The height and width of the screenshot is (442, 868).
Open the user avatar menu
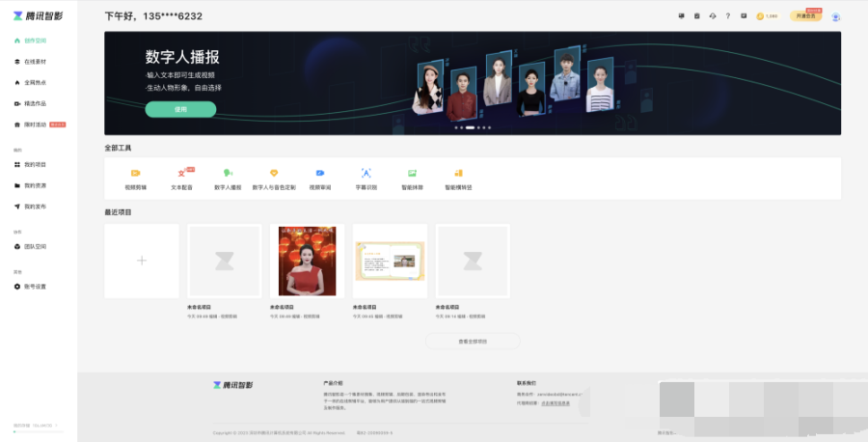click(836, 16)
